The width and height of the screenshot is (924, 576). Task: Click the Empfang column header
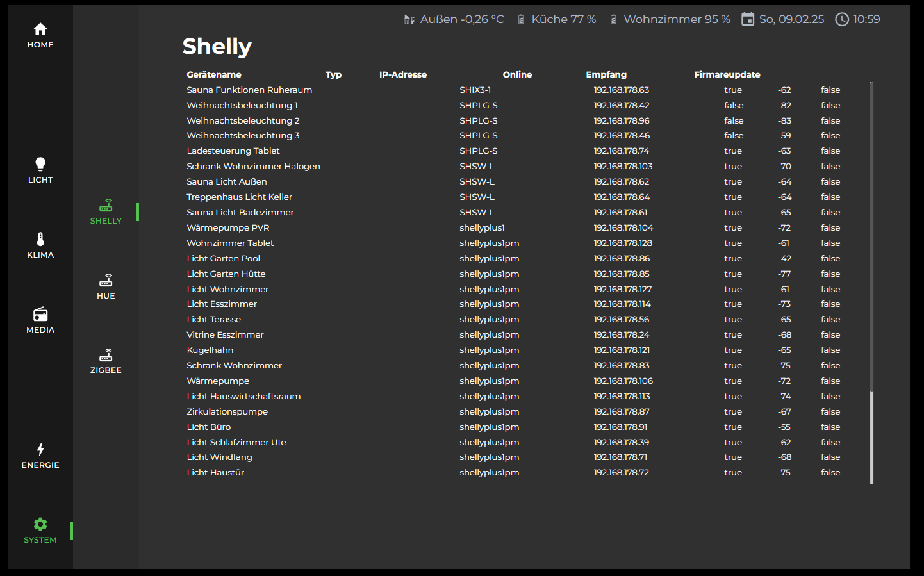tap(606, 74)
